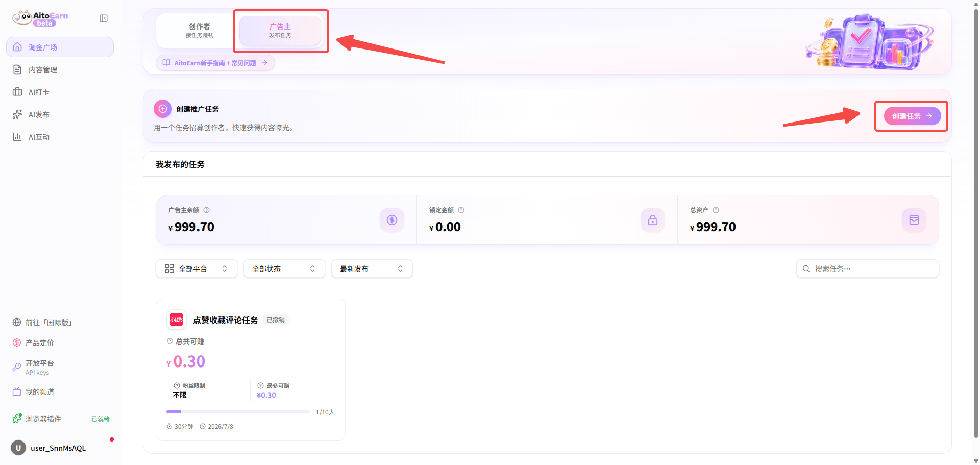Click the 2026/7/8 date label
The height and width of the screenshot is (465, 980).
[x=216, y=427]
